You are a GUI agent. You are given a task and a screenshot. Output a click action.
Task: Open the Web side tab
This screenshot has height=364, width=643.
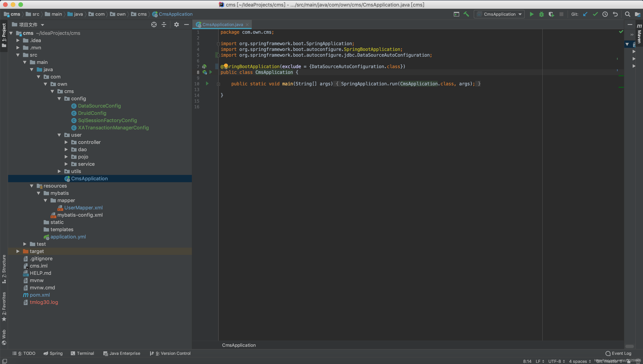[x=4, y=337]
